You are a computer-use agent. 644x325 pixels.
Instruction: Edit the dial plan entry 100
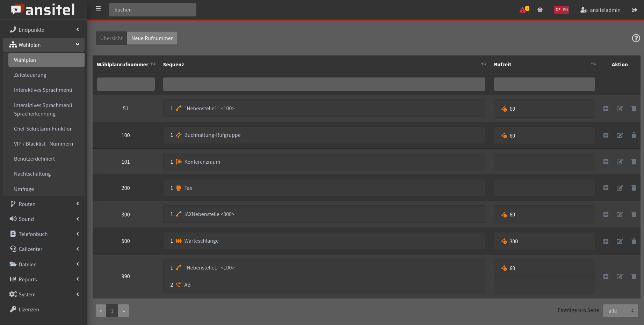(620, 135)
